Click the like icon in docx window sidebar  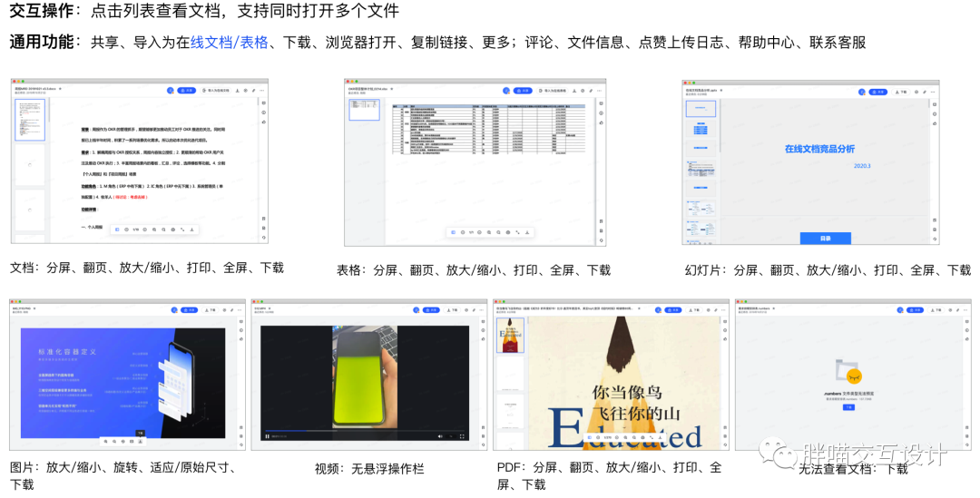tap(264, 122)
